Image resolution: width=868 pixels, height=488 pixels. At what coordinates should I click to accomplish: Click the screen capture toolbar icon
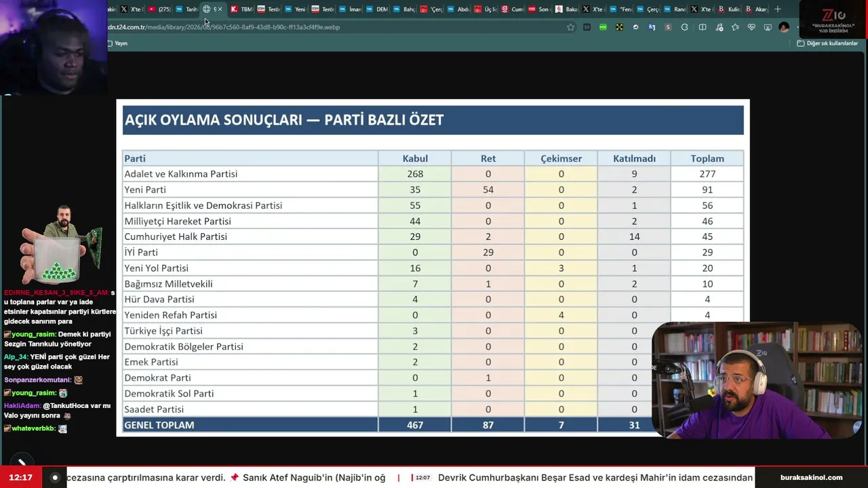768,27
